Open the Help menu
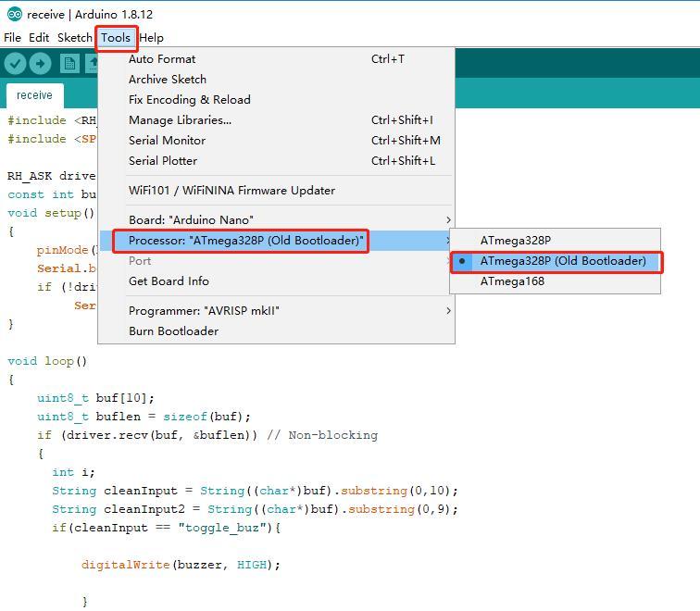The height and width of the screenshot is (611, 700). [x=151, y=38]
